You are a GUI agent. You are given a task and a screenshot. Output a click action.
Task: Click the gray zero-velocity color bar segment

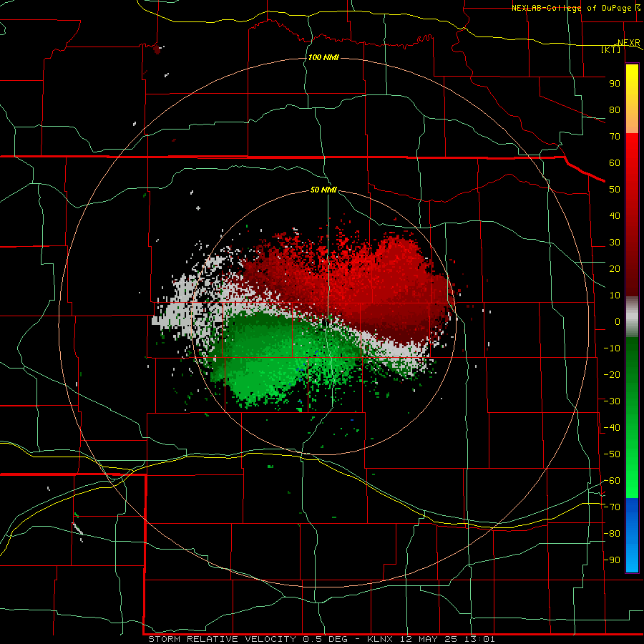(632, 317)
